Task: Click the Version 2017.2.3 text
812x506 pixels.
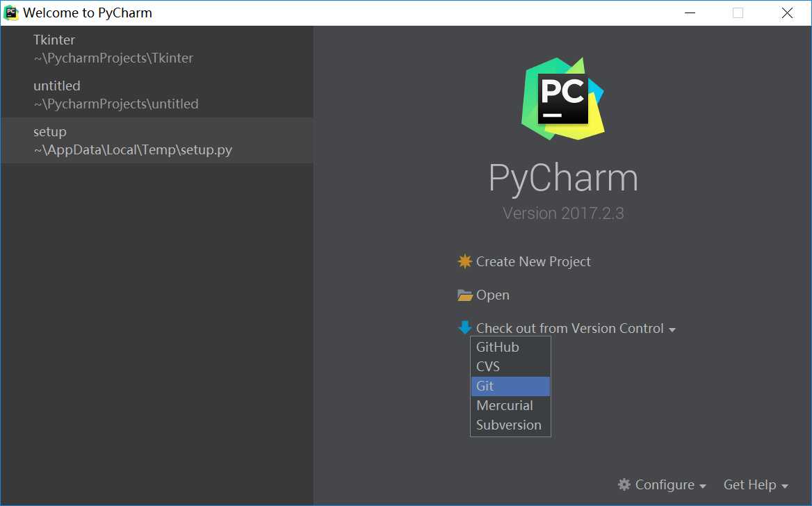Action: click(x=563, y=213)
